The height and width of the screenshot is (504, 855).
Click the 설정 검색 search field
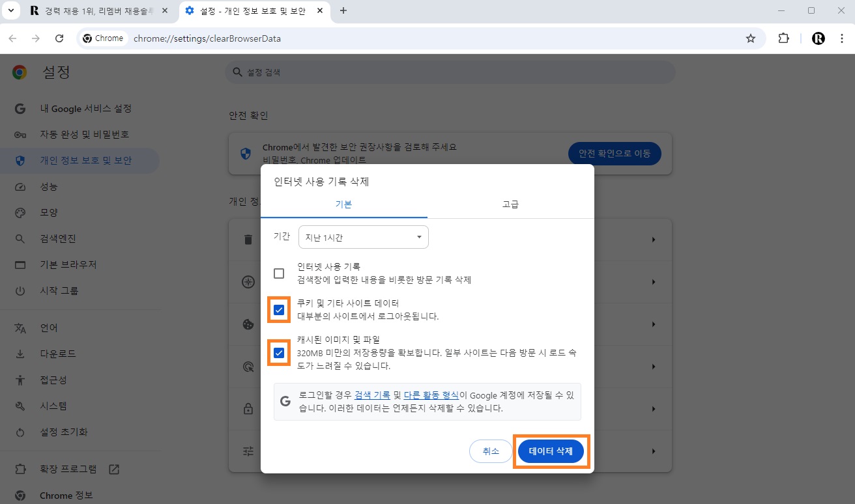[x=450, y=72]
